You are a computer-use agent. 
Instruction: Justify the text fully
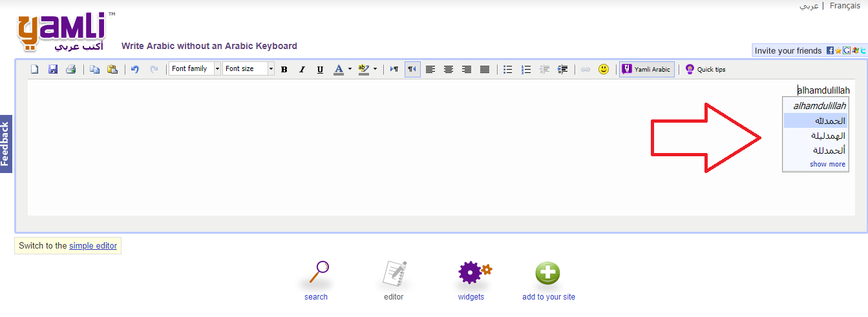[x=485, y=69]
